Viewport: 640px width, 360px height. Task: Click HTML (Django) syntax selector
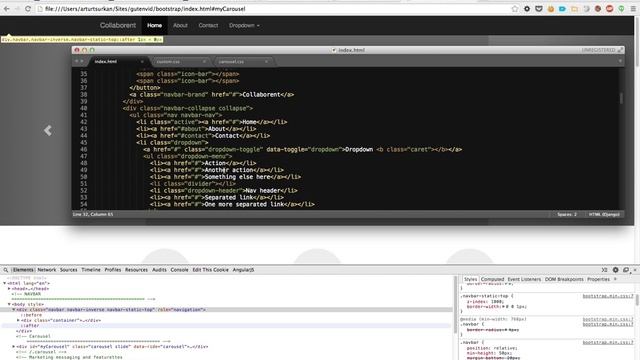(604, 214)
